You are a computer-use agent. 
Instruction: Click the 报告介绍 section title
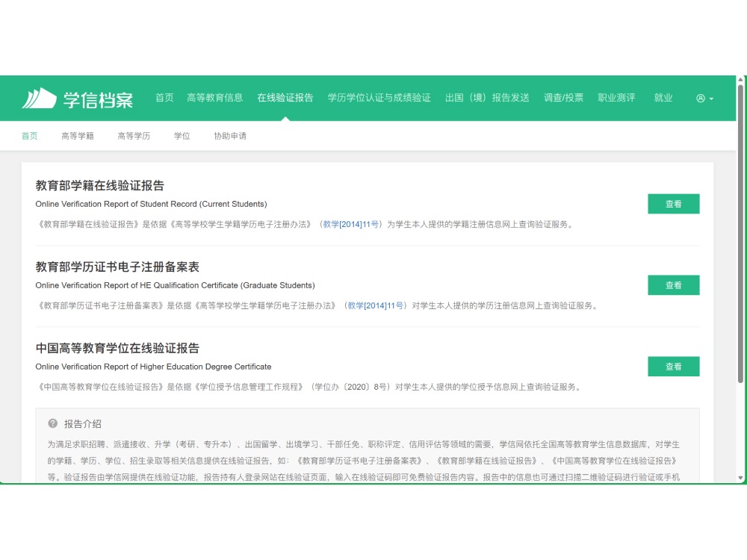point(83,424)
